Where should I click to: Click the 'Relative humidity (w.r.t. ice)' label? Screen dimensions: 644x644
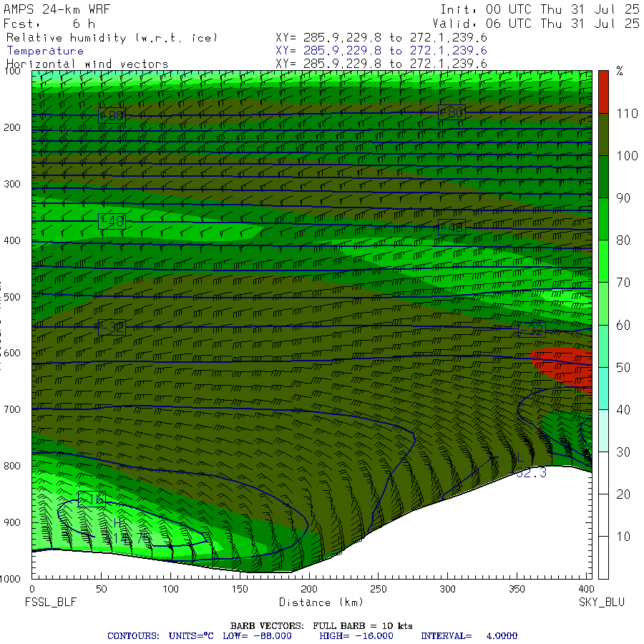pos(112,38)
